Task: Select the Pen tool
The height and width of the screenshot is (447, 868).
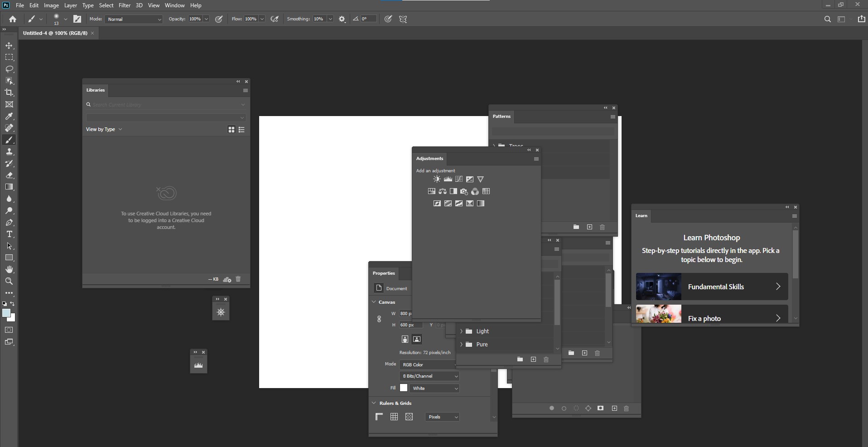Action: coord(9,223)
